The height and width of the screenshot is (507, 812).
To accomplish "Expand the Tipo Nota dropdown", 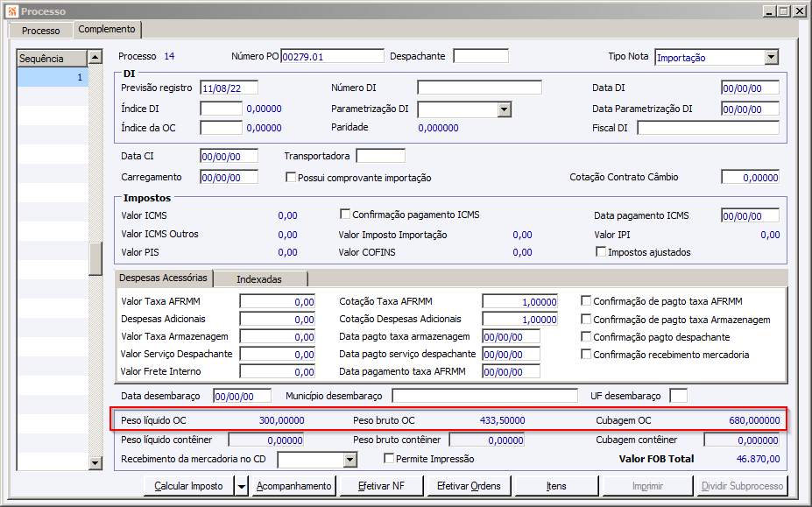I will pos(772,57).
